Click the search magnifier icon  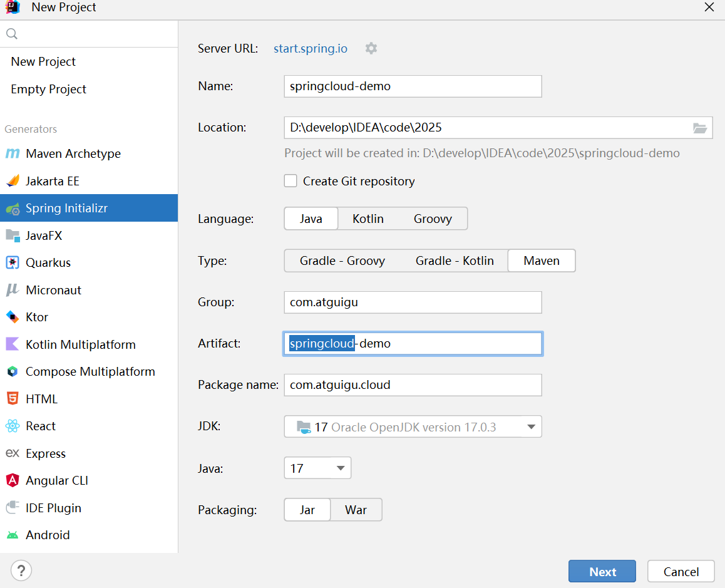click(x=11, y=33)
